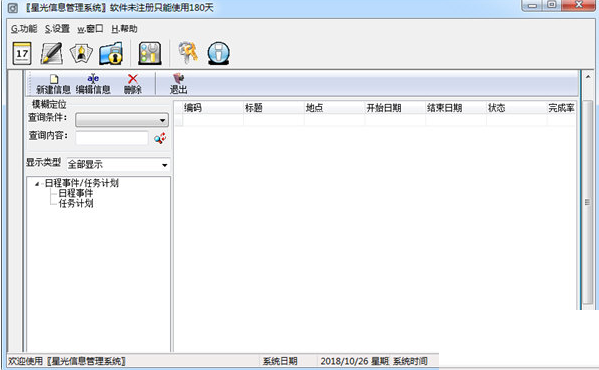Sort by the 结束日期 column header
599x370 pixels.
pos(456,108)
